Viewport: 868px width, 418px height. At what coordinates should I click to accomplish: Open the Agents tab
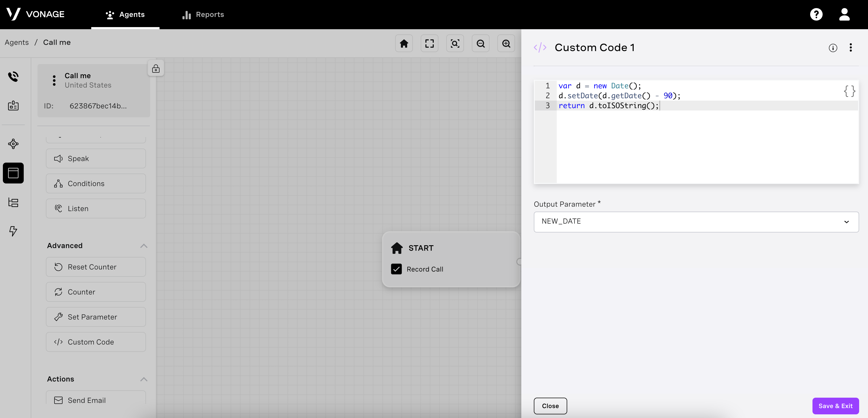(x=125, y=15)
